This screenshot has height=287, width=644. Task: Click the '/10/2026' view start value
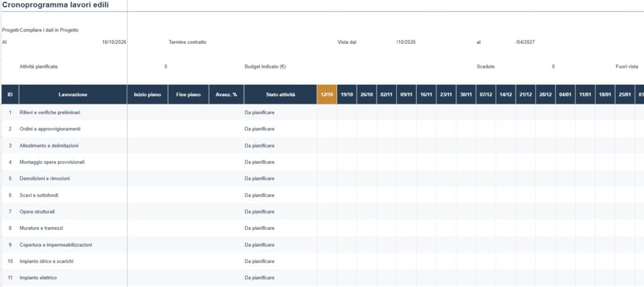(406, 42)
